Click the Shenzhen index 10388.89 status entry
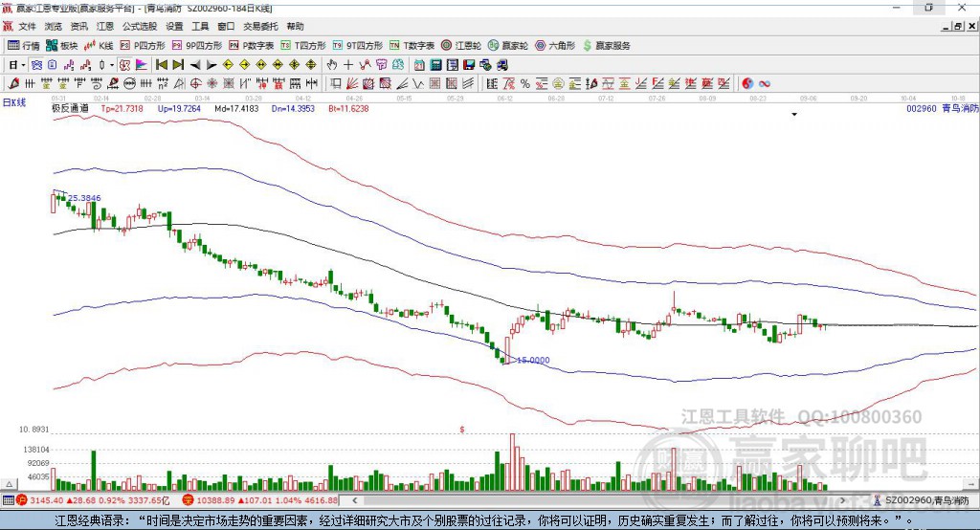Viewport: 980px width, 530px height. click(x=261, y=500)
